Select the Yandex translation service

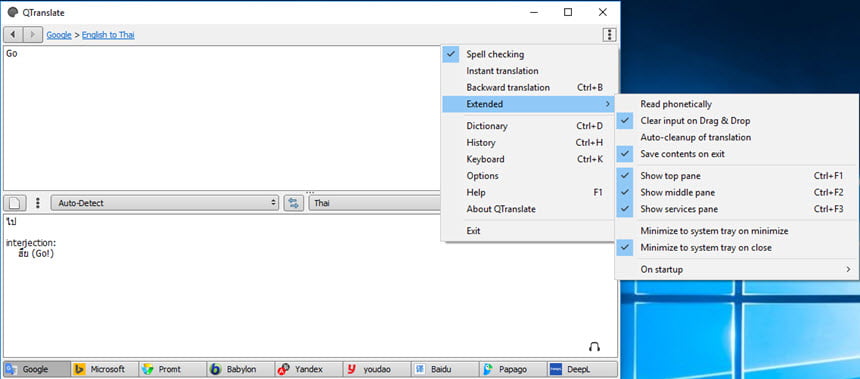point(309,369)
